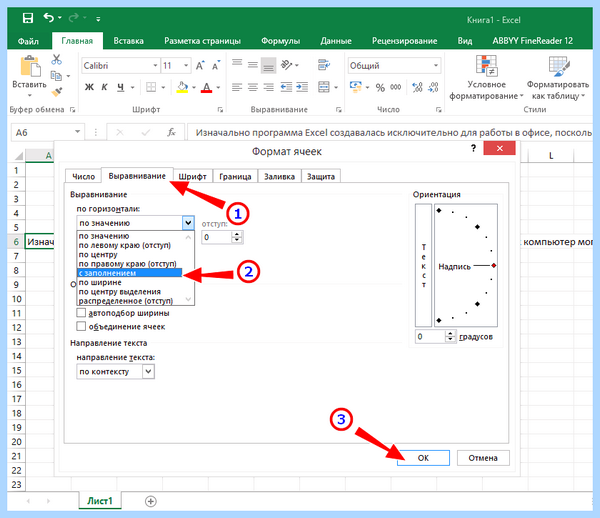This screenshot has width=600, height=518.
Task: Click the merge cells icon
Action: (x=324, y=87)
